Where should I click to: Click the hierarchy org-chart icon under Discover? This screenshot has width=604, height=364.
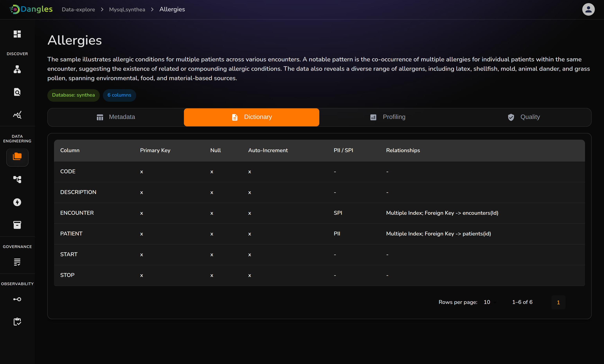pos(17,69)
